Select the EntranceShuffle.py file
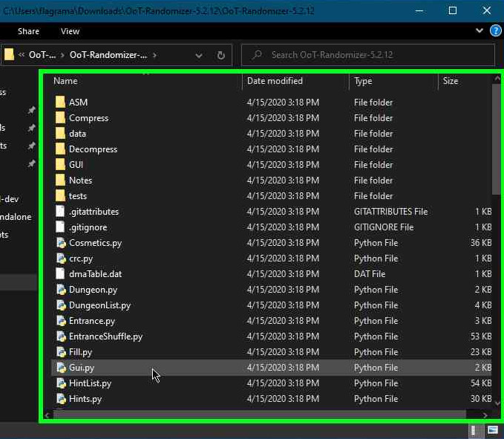The image size is (504, 439). [105, 336]
